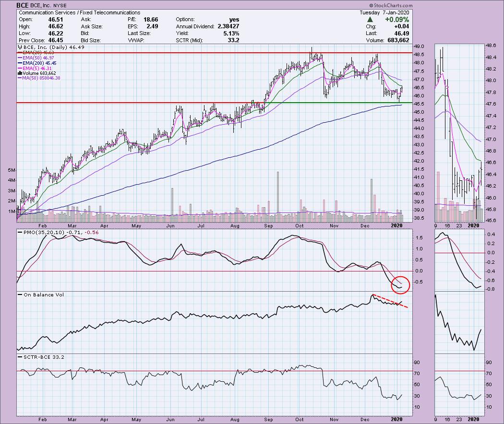The width and height of the screenshot is (504, 424).
Task: Click the P/E value 18.66
Action: 151,20
